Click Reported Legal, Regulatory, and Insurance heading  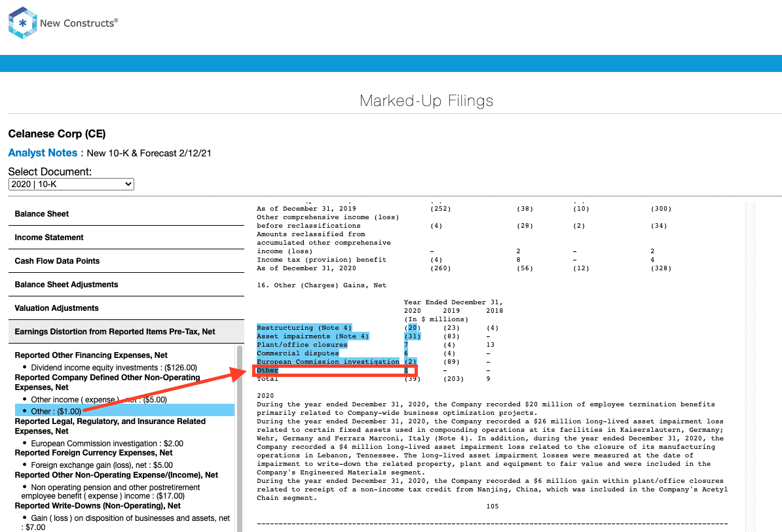click(x=110, y=426)
